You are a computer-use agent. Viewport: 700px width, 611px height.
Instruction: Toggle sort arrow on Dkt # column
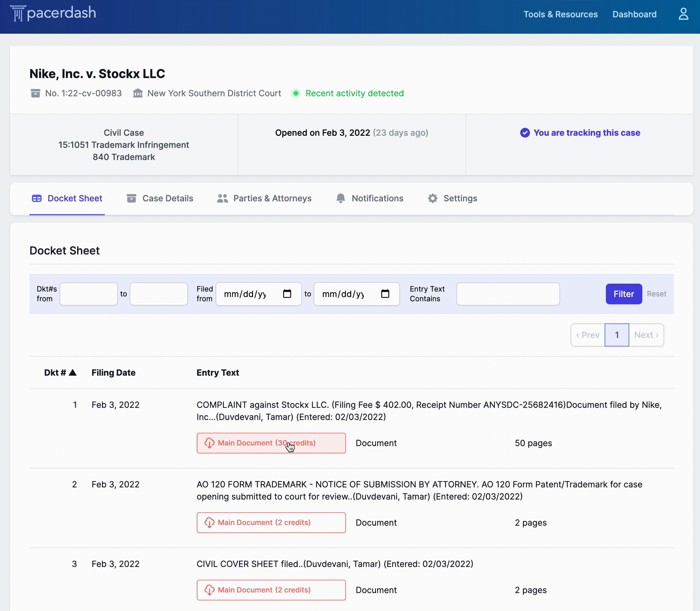click(73, 372)
